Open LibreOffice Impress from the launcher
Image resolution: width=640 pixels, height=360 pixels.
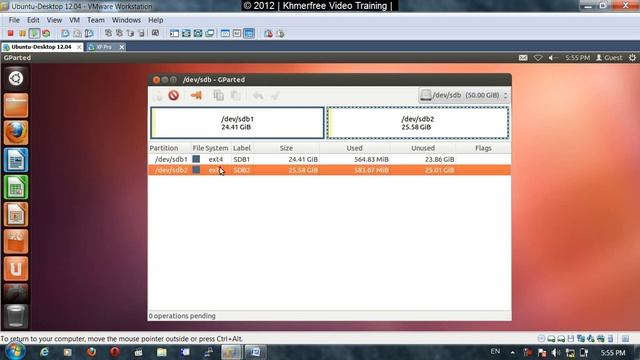click(16, 214)
